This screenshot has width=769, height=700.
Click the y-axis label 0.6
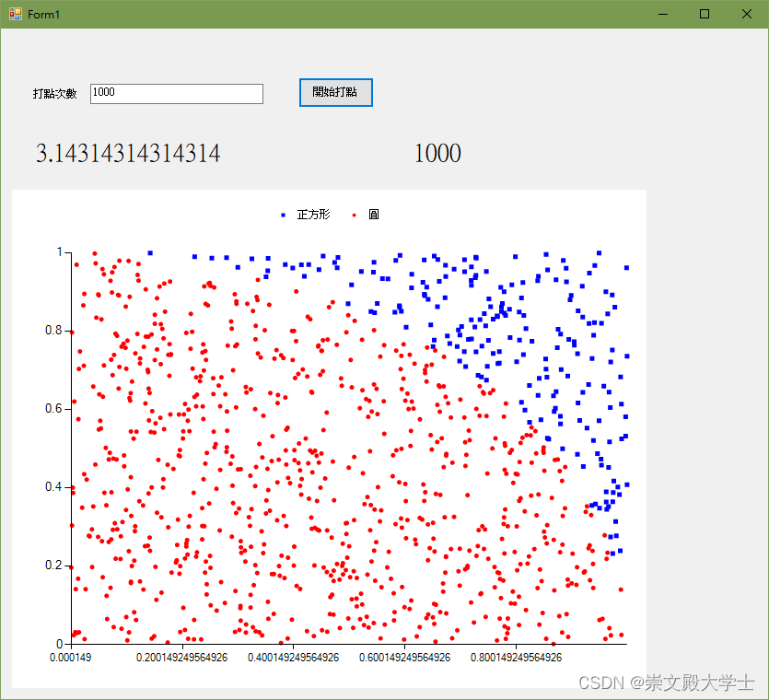click(x=53, y=409)
